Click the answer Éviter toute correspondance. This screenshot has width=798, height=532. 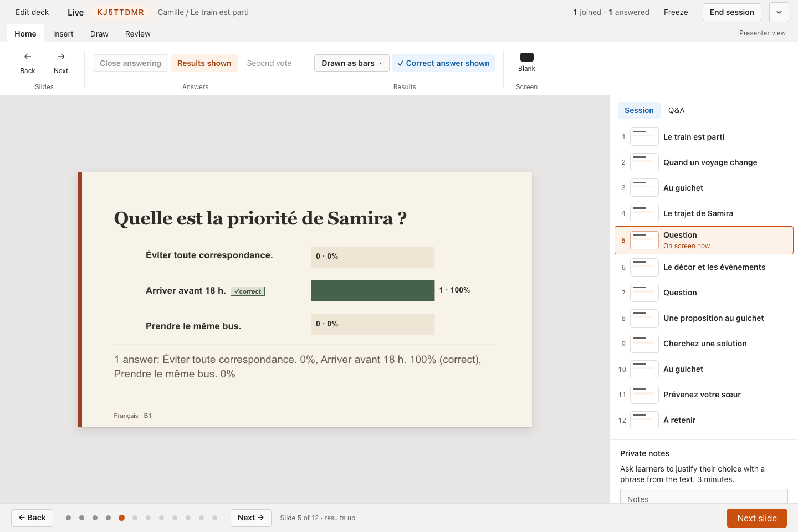(209, 255)
